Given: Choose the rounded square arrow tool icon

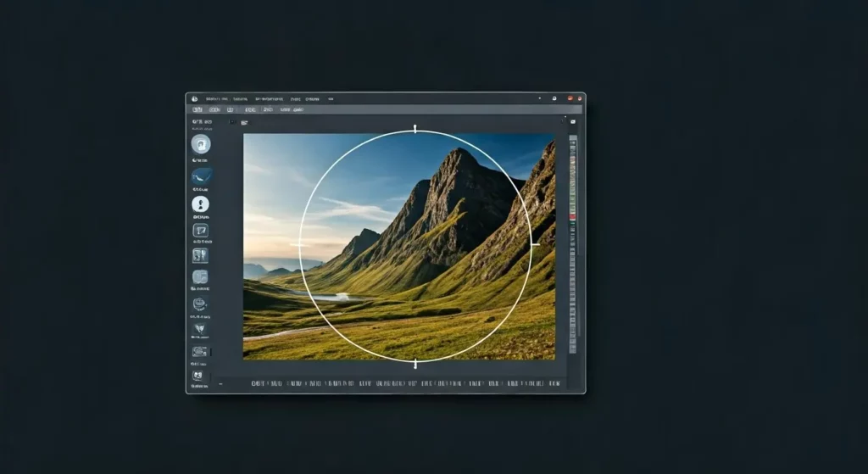Looking at the screenshot, I should click(201, 230).
